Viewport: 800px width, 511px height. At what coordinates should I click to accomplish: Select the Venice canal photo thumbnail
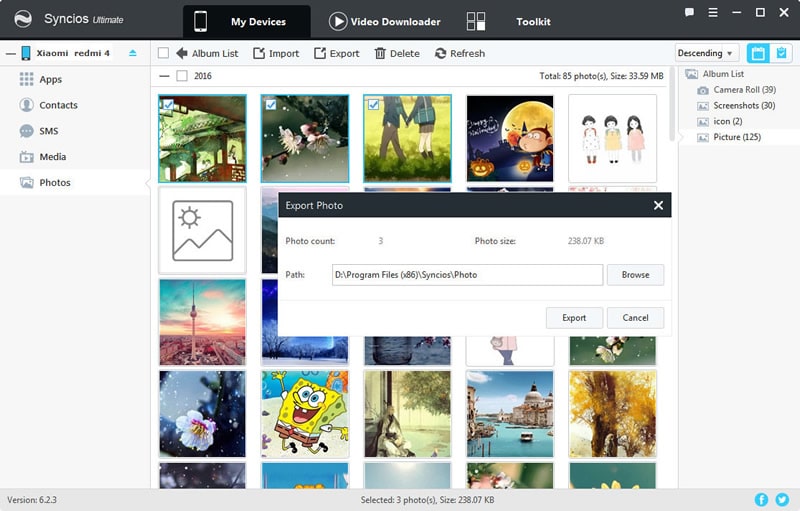pyautogui.click(x=510, y=414)
